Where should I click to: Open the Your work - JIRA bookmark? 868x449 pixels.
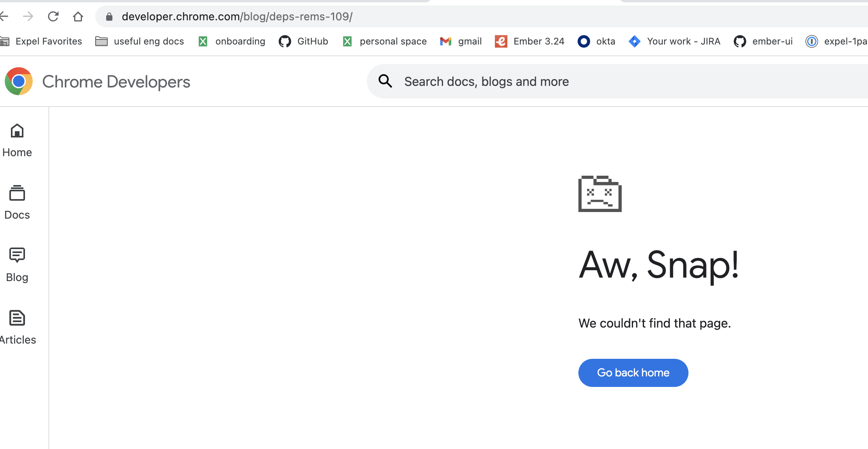point(674,41)
